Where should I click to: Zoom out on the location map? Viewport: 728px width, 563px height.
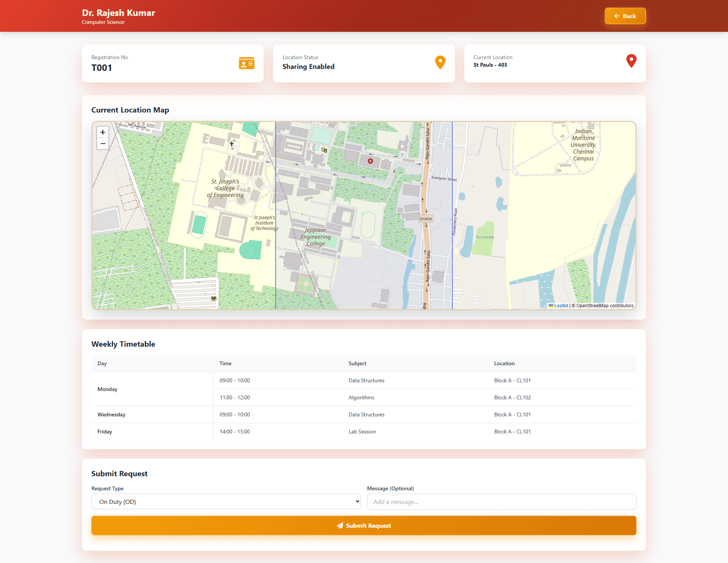tap(103, 144)
